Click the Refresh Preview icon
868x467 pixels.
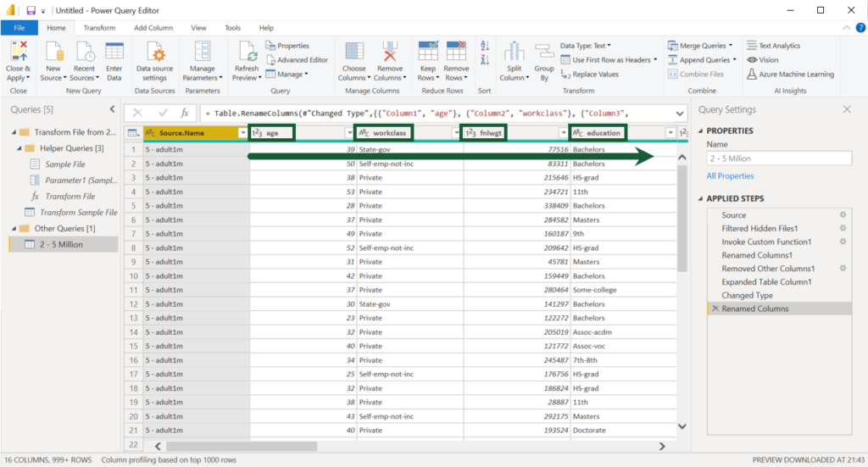click(x=247, y=52)
